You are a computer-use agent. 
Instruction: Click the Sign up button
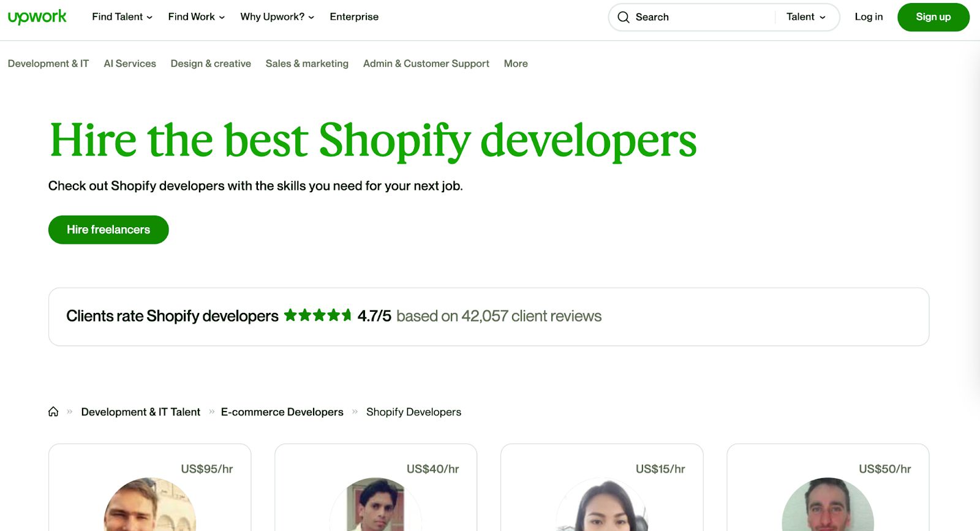click(x=933, y=17)
